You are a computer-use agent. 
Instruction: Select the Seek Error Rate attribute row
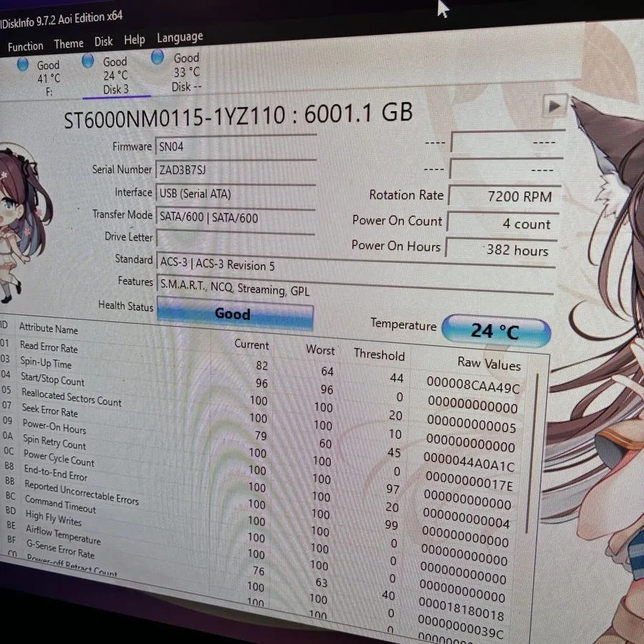click(x=258, y=435)
